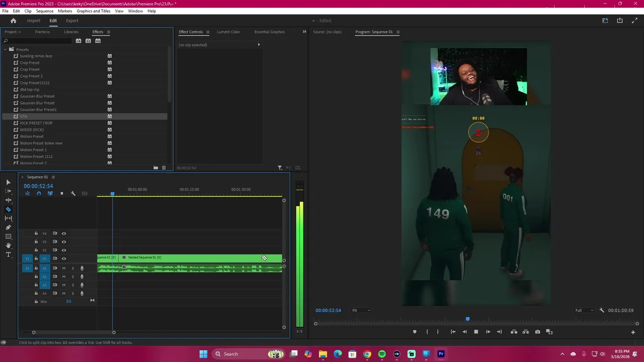Click Comparison View icon in Program monitor
Image resolution: width=644 pixels, height=362 pixels.
pyautogui.click(x=549, y=332)
